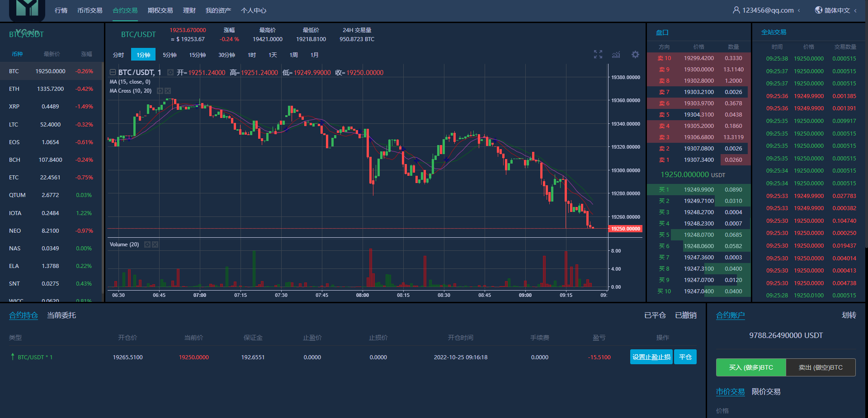Screen dimensions: 868x418
Task: Open BTC/USDT series settings gear
Action: coord(170,72)
